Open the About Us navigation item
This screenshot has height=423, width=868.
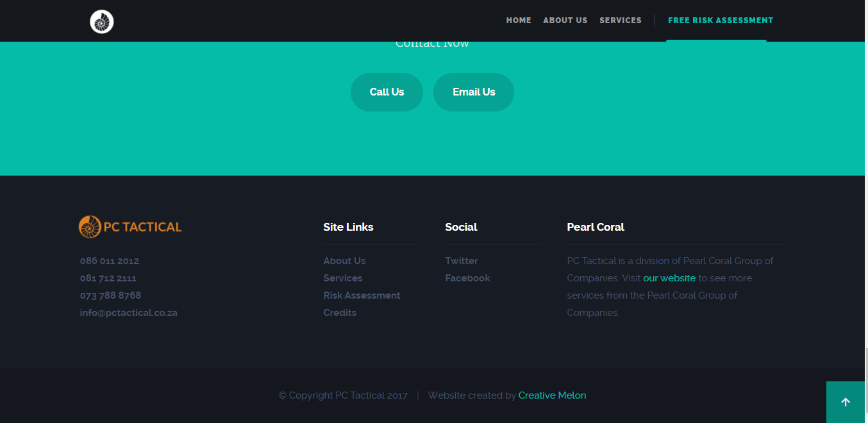[x=565, y=21]
